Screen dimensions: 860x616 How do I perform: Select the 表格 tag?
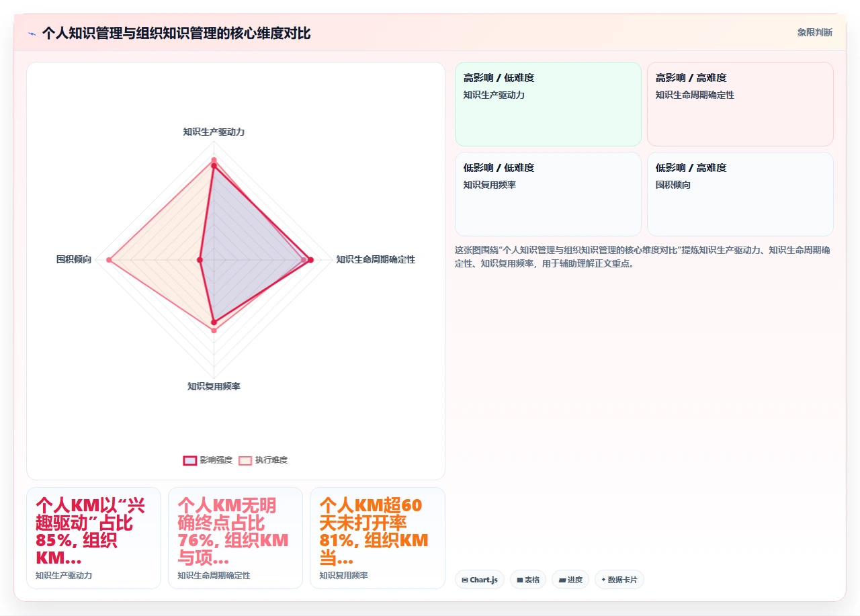(x=527, y=580)
